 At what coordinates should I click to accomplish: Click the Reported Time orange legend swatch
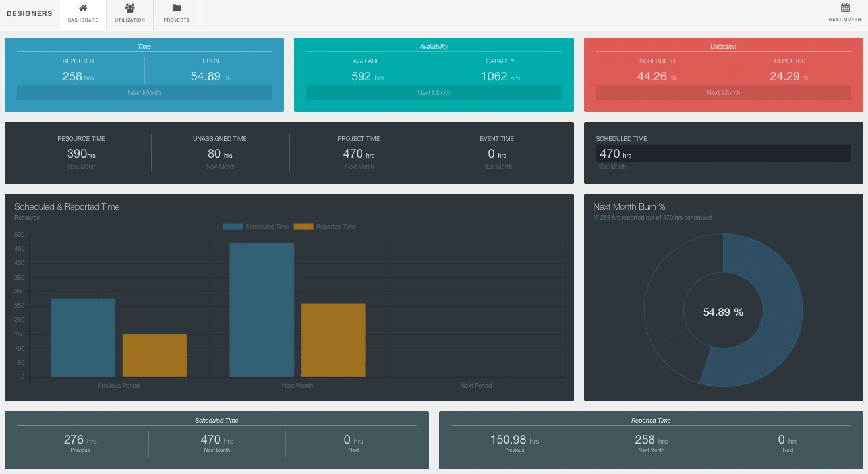pyautogui.click(x=303, y=226)
